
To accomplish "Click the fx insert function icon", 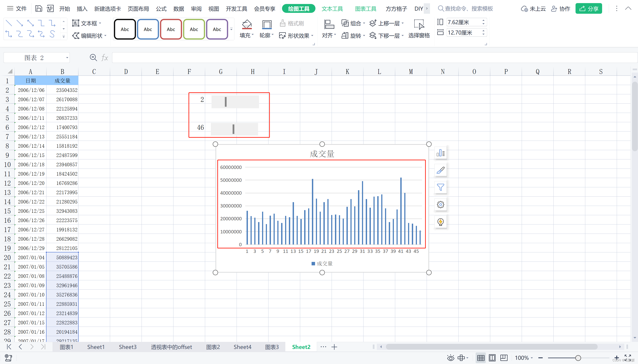I will click(105, 58).
